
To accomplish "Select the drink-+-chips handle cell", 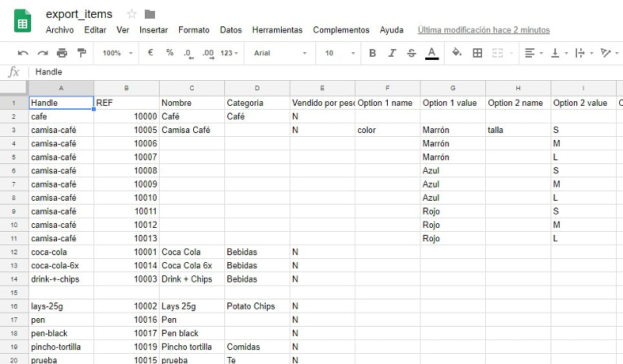I will [62, 279].
